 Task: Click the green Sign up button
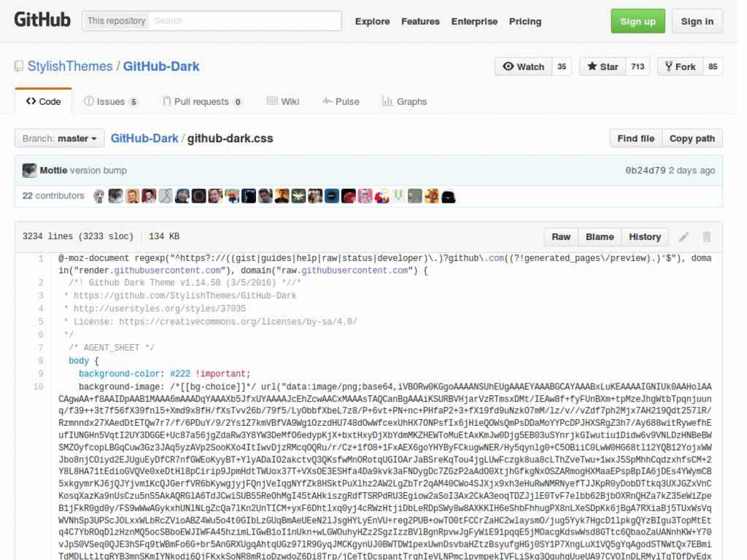coord(638,21)
